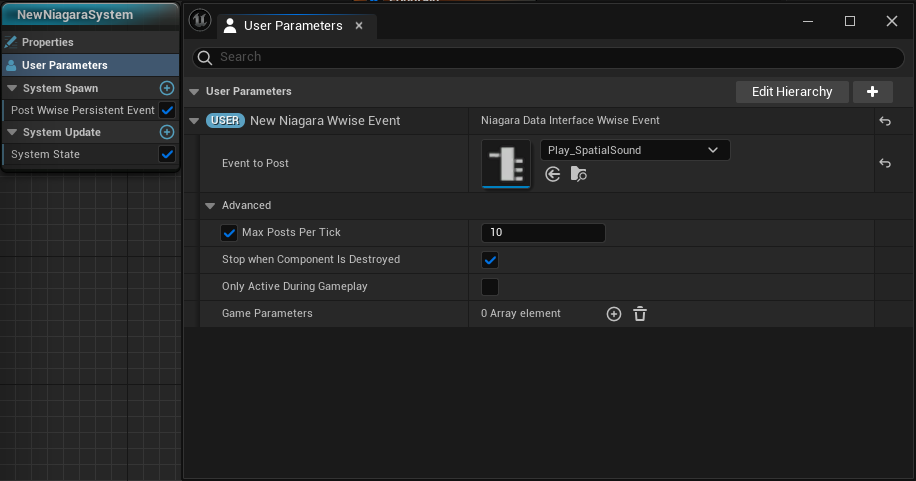Collapse the Advanced section
Image resolution: width=916 pixels, height=481 pixels.
click(x=210, y=206)
